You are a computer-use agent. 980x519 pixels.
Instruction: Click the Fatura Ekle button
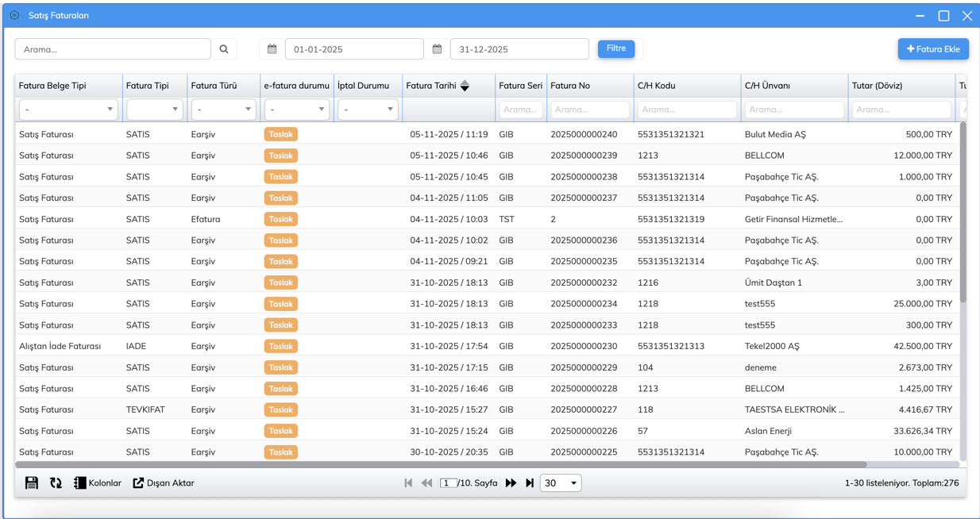click(933, 49)
